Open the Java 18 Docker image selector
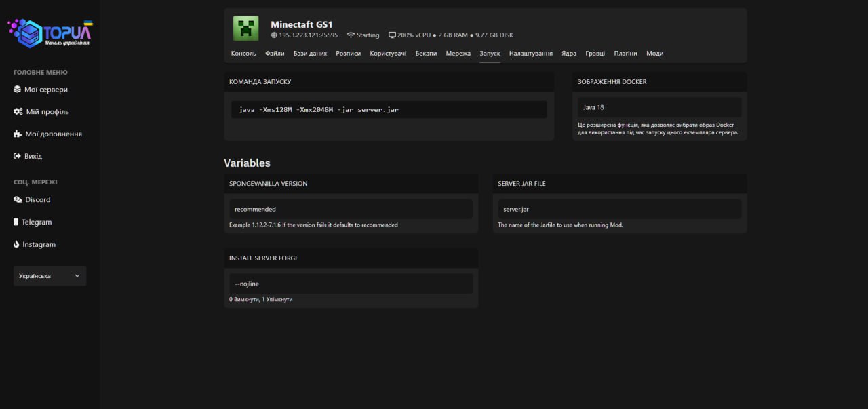 pyautogui.click(x=659, y=107)
